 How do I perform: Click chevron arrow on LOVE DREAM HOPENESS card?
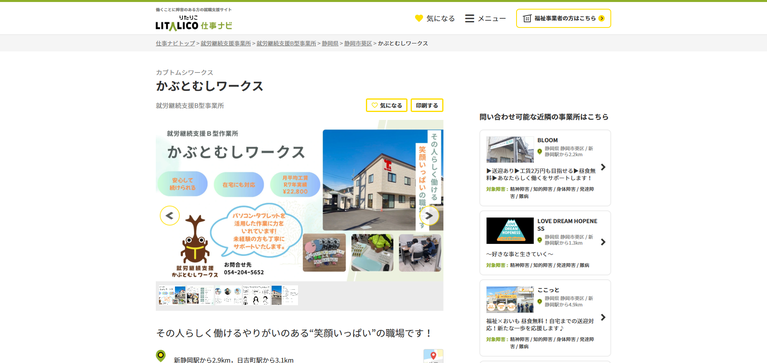coord(603,242)
